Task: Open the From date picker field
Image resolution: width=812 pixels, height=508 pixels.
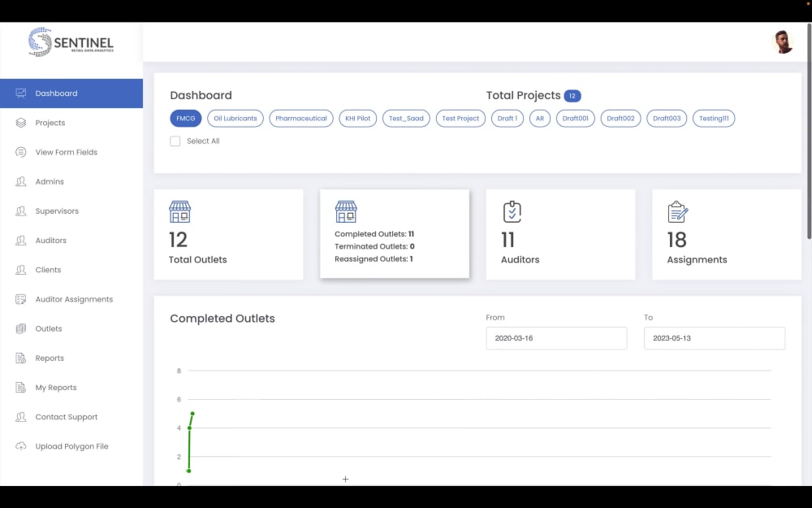Action: click(556, 338)
